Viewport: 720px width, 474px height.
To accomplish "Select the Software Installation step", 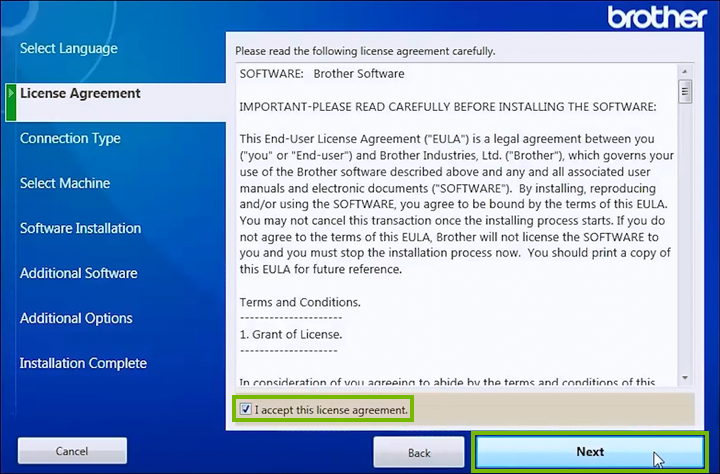I will pyautogui.click(x=80, y=228).
